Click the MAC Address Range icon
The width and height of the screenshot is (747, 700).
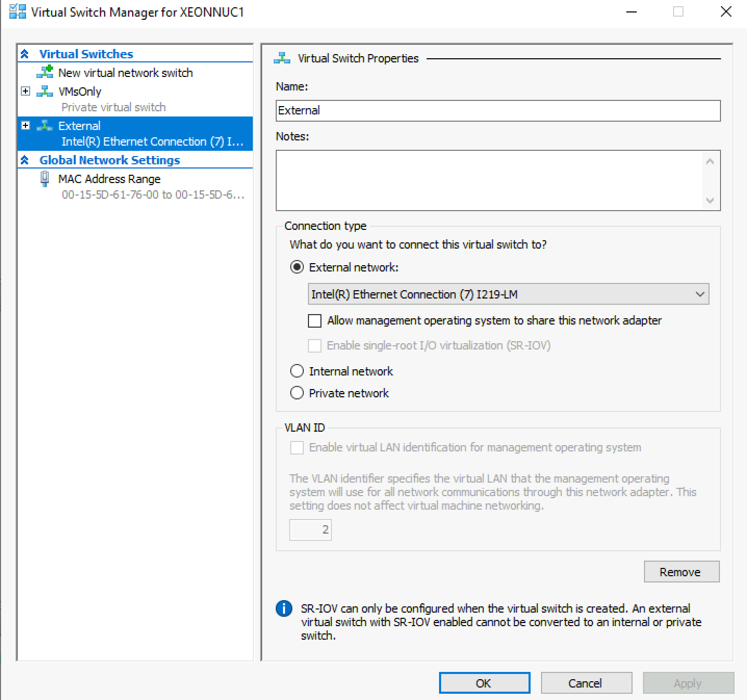coord(45,179)
